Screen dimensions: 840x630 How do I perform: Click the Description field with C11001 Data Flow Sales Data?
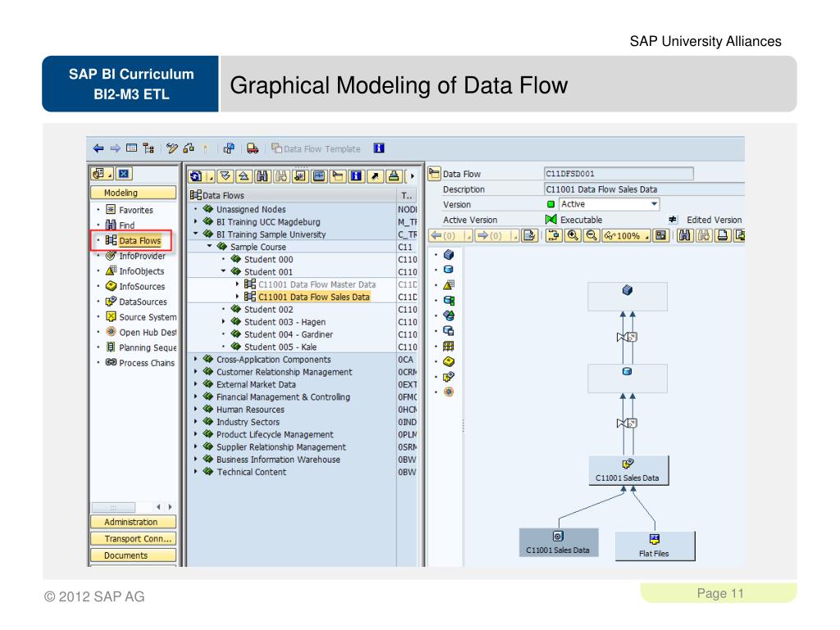(x=644, y=189)
